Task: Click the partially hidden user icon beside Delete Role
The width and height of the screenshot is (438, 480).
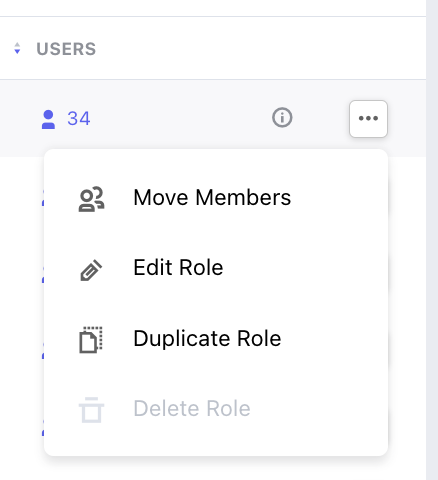Action: click(43, 427)
